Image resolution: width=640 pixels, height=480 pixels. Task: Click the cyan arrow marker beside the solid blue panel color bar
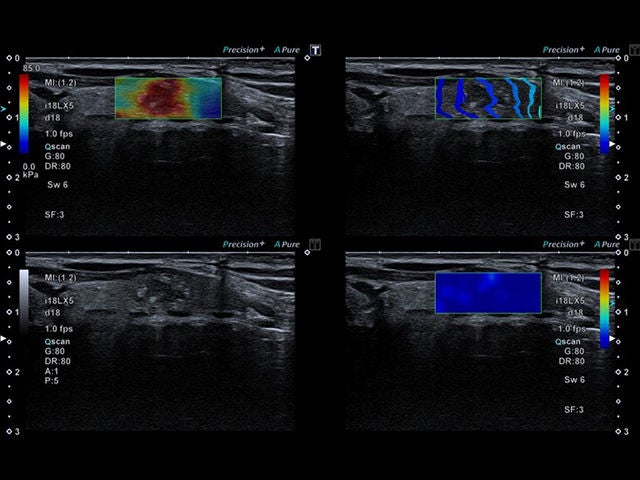pos(612,304)
